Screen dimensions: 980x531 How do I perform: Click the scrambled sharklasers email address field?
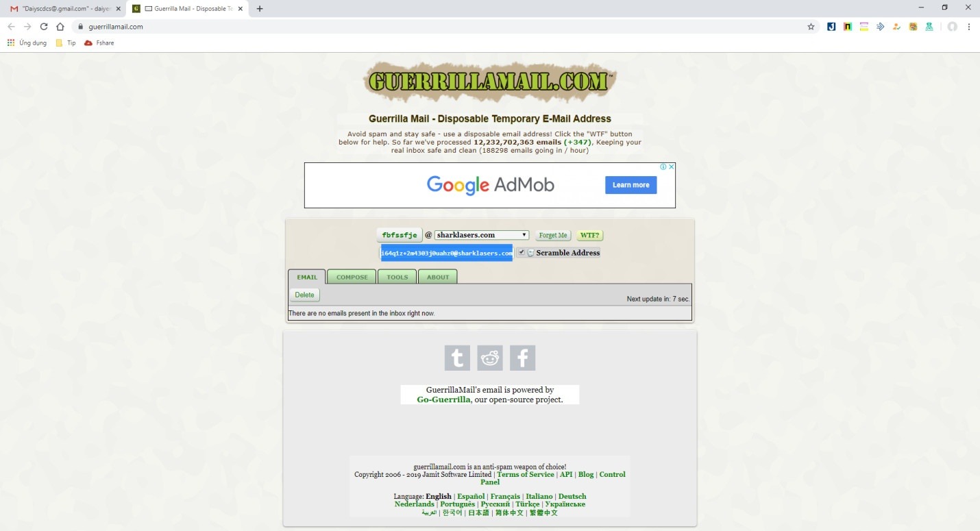[x=447, y=253]
